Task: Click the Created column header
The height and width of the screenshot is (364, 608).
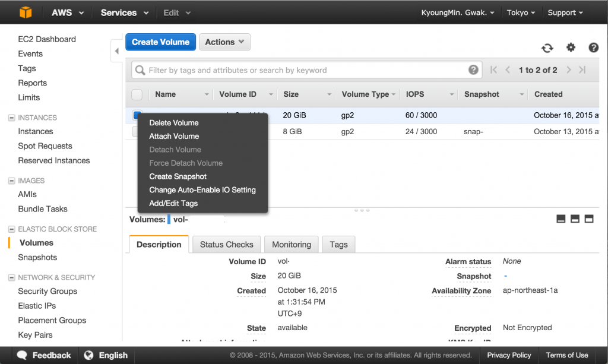Action: point(548,94)
